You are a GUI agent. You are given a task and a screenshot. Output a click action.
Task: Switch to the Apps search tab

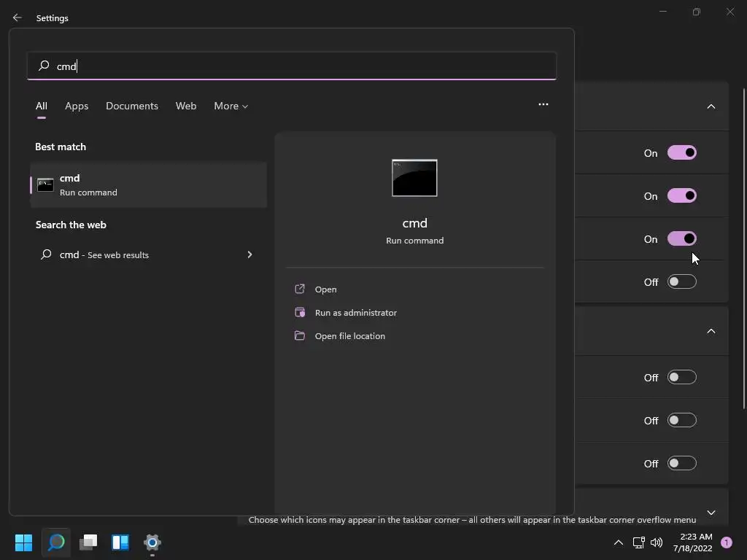[77, 106]
